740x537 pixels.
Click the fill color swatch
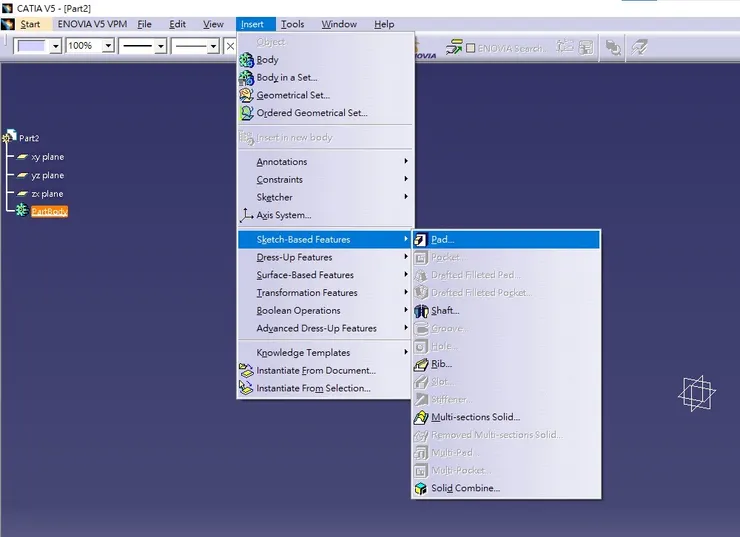[31, 46]
